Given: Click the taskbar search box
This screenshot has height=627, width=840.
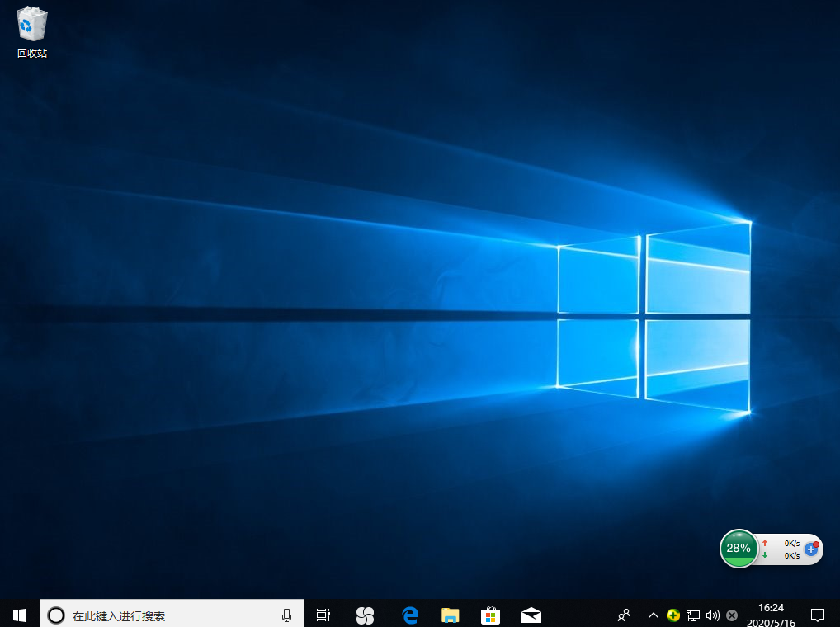Looking at the screenshot, I should pos(165,615).
